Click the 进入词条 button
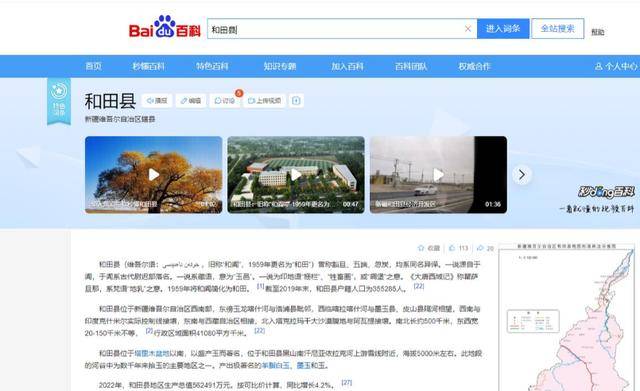This screenshot has height=391, width=640. coord(503,29)
